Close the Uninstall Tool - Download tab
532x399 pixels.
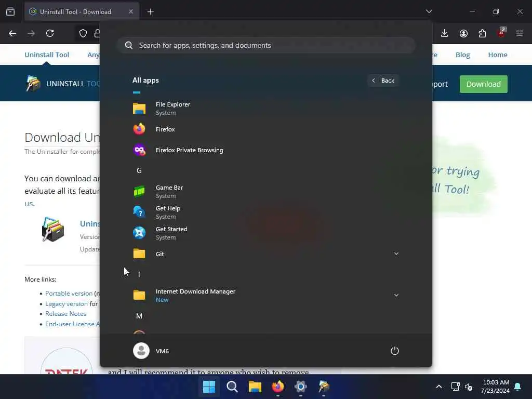[x=131, y=12]
